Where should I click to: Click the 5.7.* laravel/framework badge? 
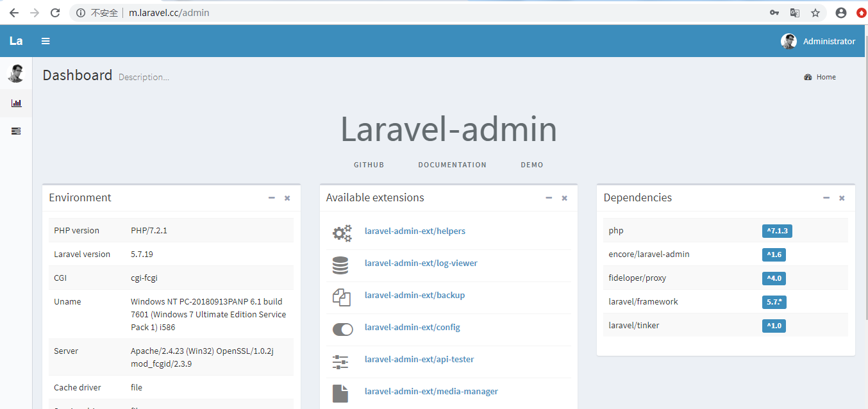(774, 302)
